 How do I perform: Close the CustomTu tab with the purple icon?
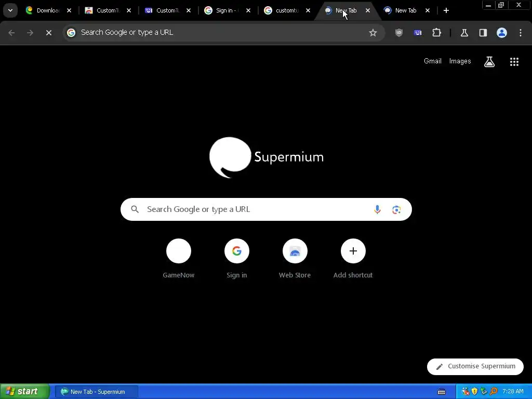[189, 10]
